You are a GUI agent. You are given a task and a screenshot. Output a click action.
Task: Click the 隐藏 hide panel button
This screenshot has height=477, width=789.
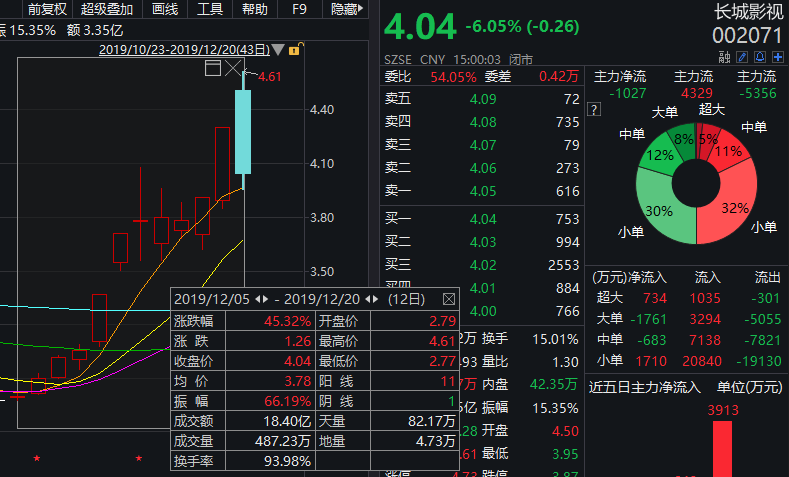(x=347, y=9)
